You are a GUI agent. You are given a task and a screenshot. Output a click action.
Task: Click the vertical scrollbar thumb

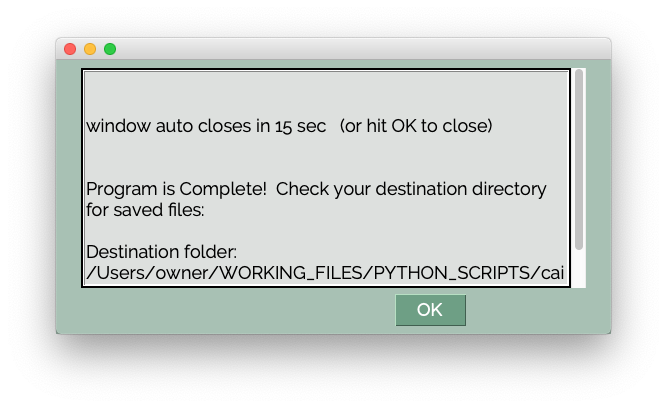pos(579,160)
